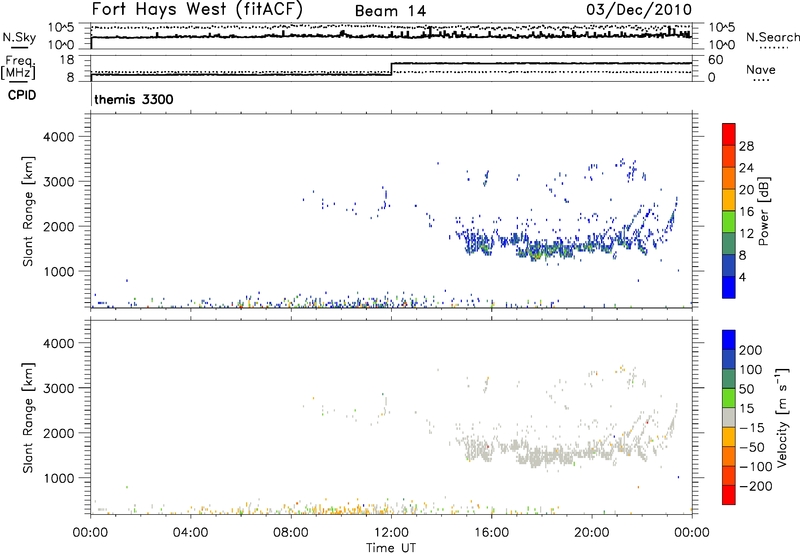
Task: Pick the dark blue top segment of the velocity colorbar
Action: coord(729,340)
